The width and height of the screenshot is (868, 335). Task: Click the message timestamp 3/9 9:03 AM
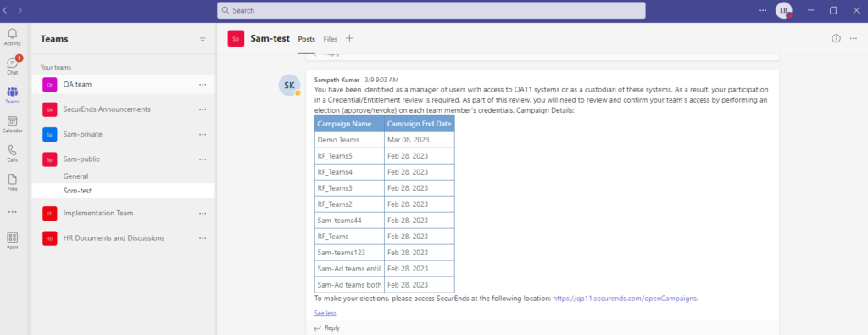click(x=381, y=80)
